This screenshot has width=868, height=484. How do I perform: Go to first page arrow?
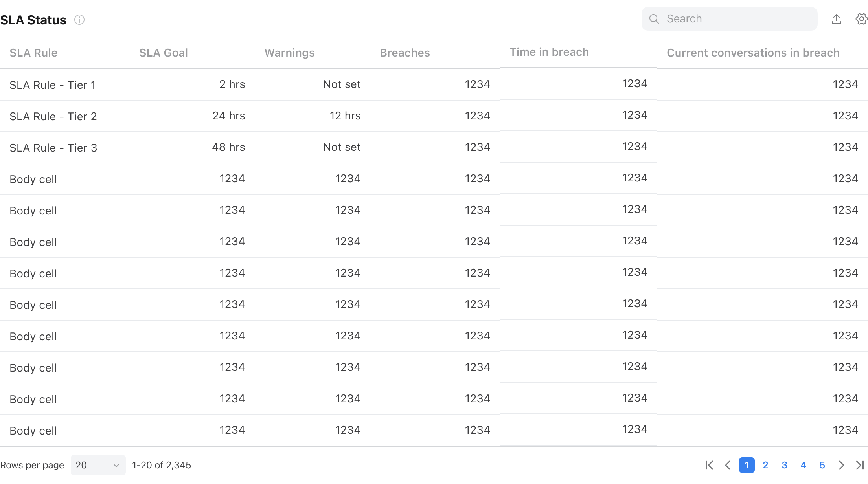tap(709, 465)
